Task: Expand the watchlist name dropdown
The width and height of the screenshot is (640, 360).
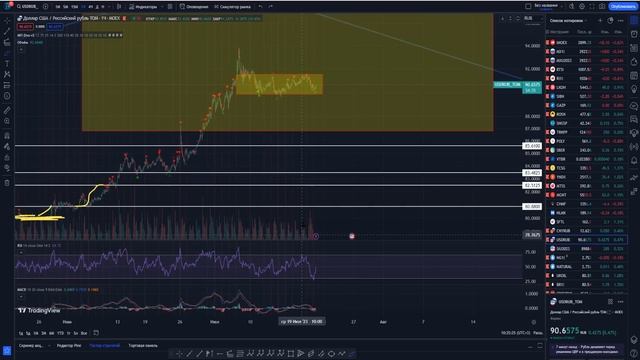Action: pos(568,20)
